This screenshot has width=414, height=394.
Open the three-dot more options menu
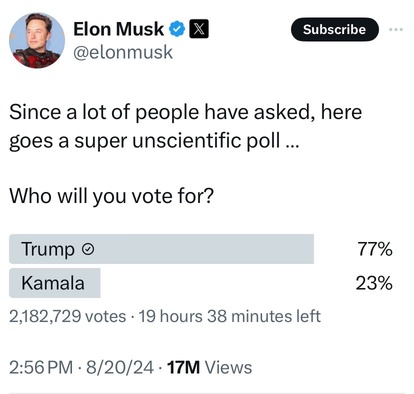(x=396, y=29)
